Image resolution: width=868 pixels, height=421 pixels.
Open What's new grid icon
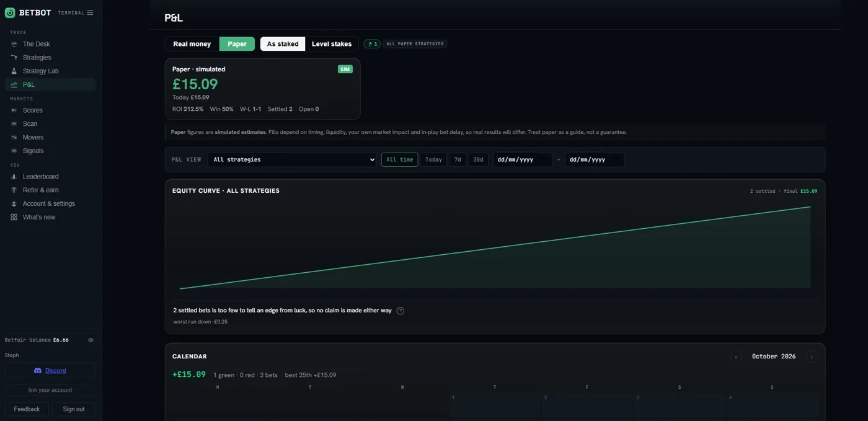(x=14, y=218)
